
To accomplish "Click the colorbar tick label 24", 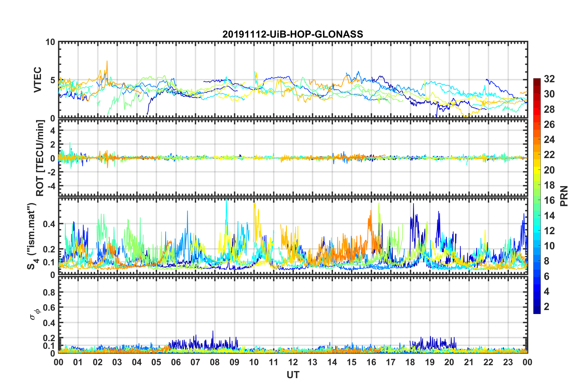I will (x=549, y=140).
